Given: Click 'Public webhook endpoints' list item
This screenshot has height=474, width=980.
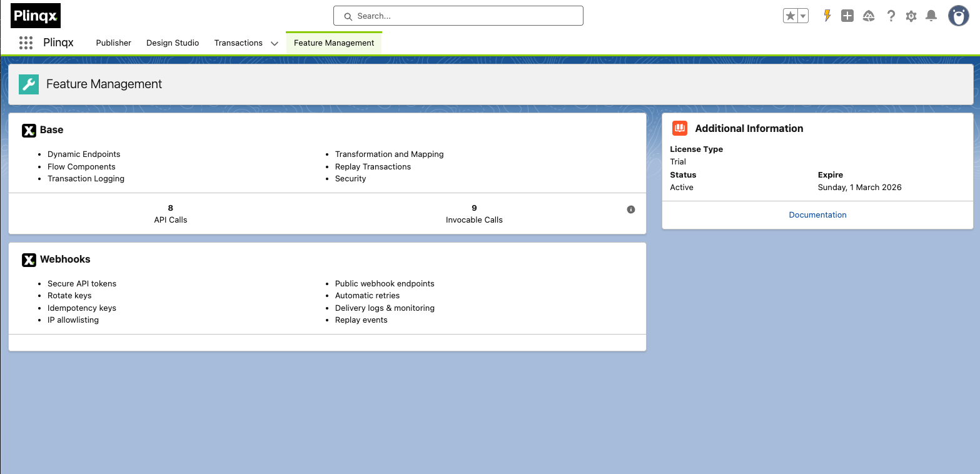Looking at the screenshot, I should coord(385,283).
